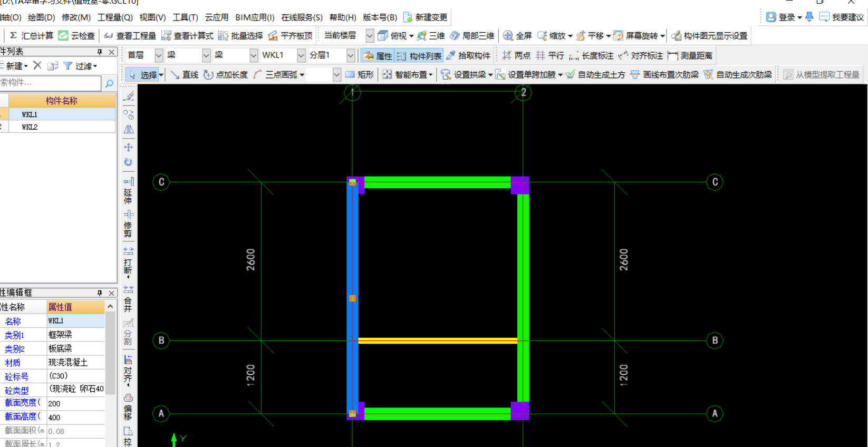Image resolution: width=868 pixels, height=447 pixels.
Task: Open the 修改(M) menu
Action: tap(76, 17)
